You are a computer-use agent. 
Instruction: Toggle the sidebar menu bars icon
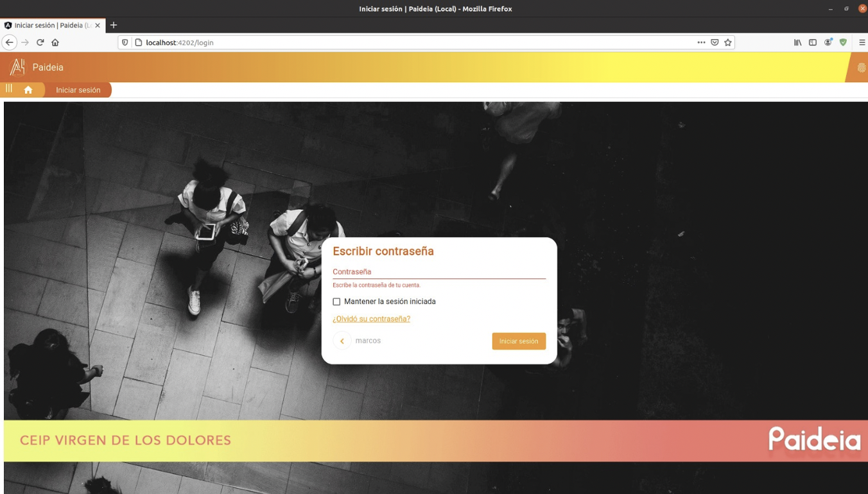point(9,89)
